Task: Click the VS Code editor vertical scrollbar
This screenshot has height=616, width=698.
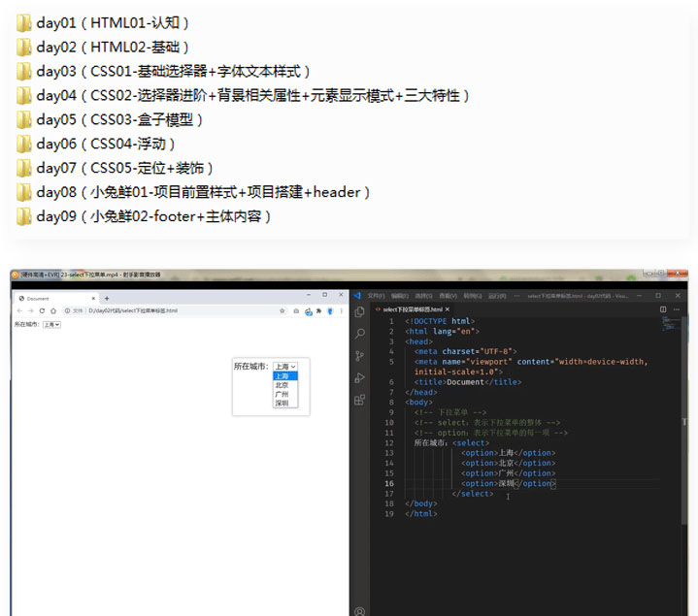Action: (684, 420)
